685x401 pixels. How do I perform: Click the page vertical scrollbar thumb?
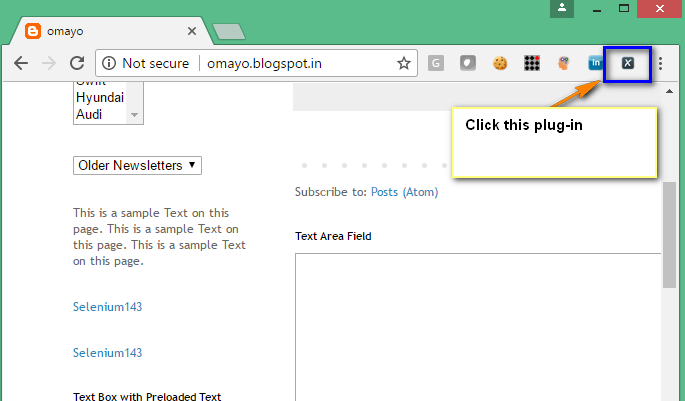[x=669, y=235]
